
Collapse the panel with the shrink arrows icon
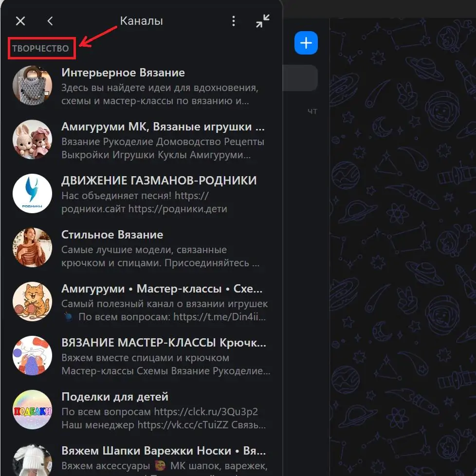point(263,21)
